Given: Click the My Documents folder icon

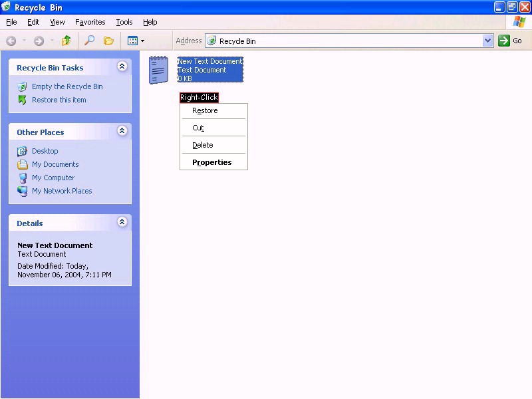Looking at the screenshot, I should 23,164.
